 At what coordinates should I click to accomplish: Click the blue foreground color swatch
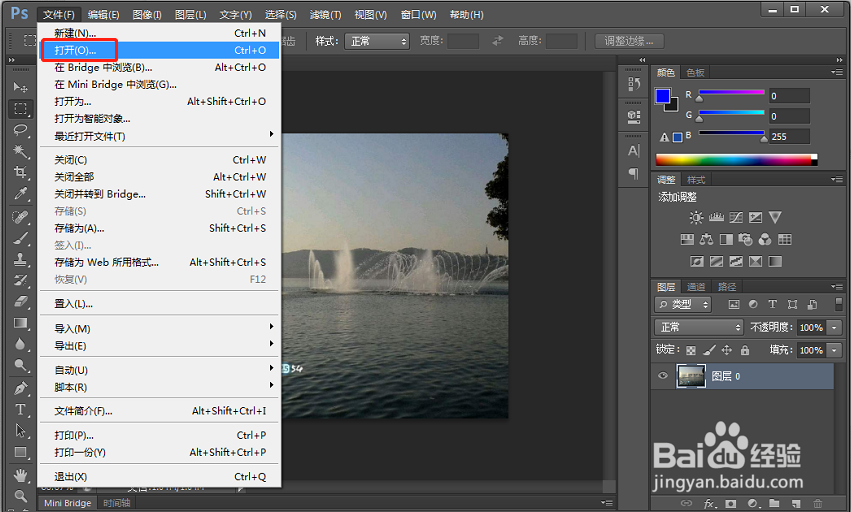pyautogui.click(x=663, y=96)
